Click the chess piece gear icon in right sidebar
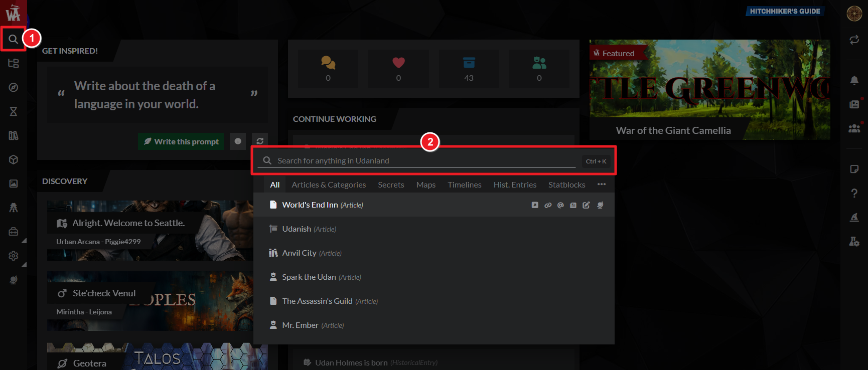Screen dimensions: 868x370 854,241
